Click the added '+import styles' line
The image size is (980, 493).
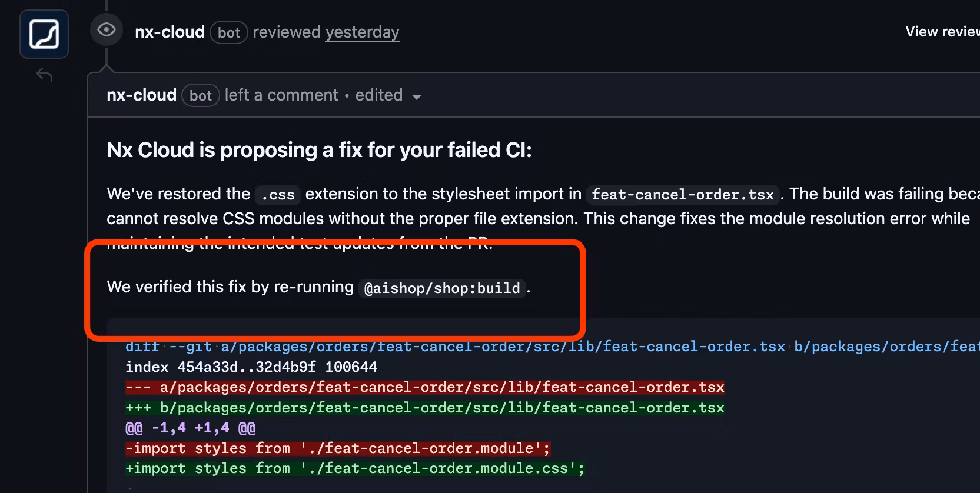tap(355, 468)
